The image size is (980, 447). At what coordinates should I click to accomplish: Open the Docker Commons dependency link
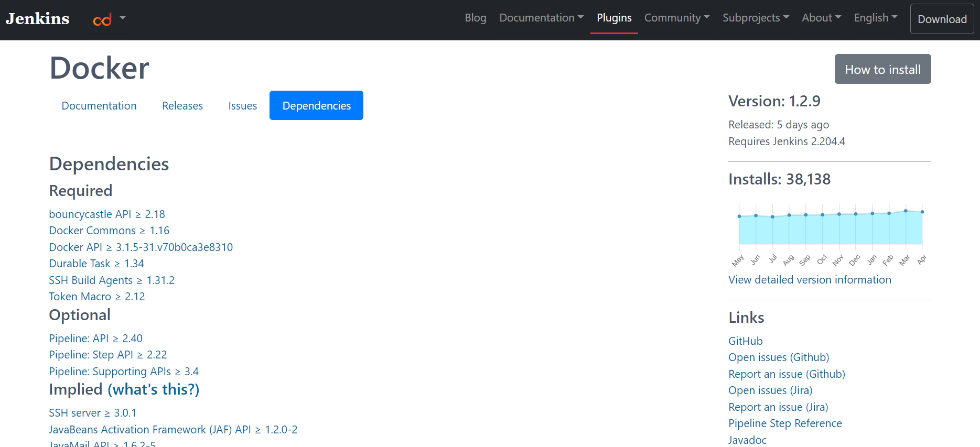point(92,231)
